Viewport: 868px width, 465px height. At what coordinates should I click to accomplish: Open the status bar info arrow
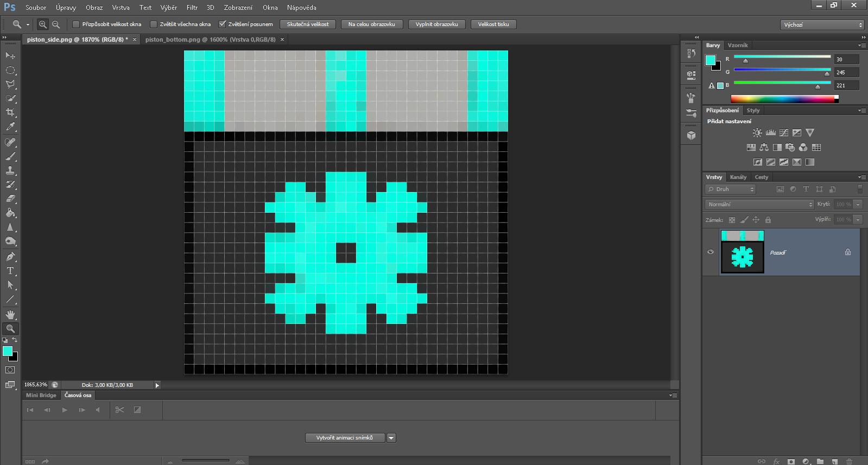(x=157, y=385)
